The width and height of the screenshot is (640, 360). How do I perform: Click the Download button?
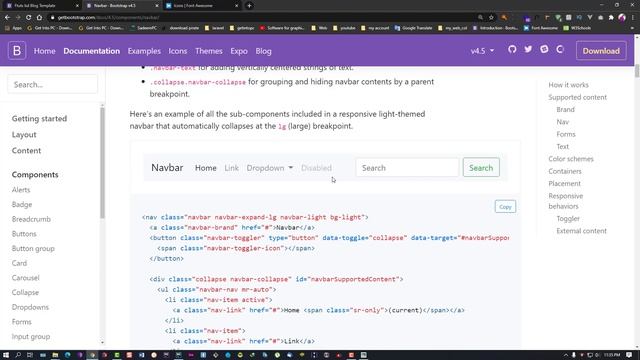[x=601, y=51]
